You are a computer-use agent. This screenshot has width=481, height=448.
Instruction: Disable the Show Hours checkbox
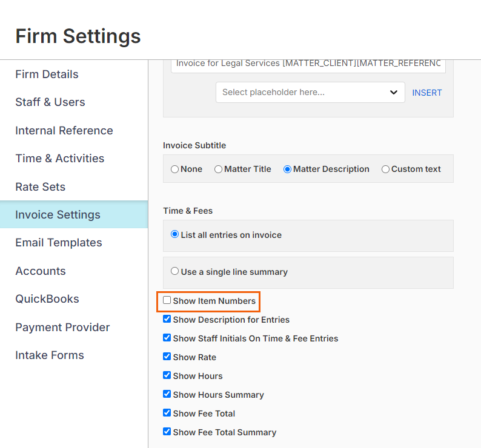coord(167,375)
